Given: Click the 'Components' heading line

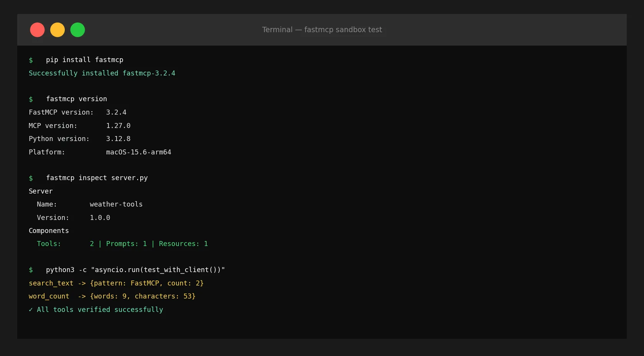Looking at the screenshot, I should pyautogui.click(x=49, y=231).
